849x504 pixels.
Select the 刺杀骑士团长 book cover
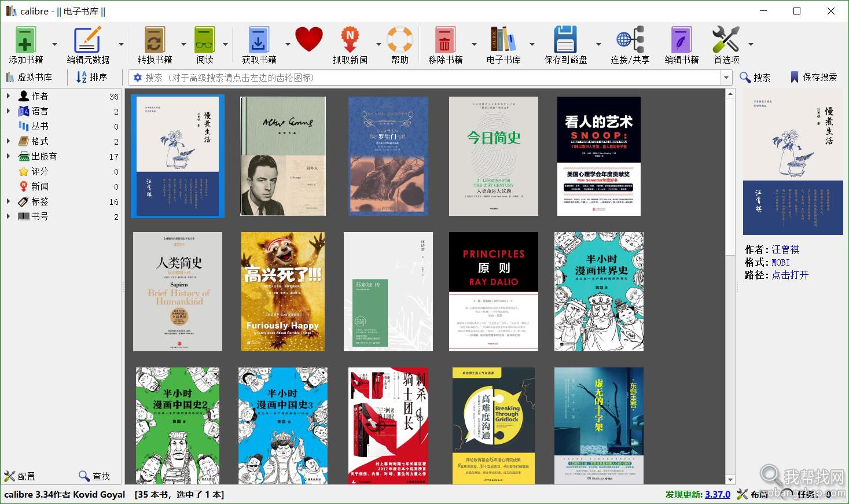388,426
